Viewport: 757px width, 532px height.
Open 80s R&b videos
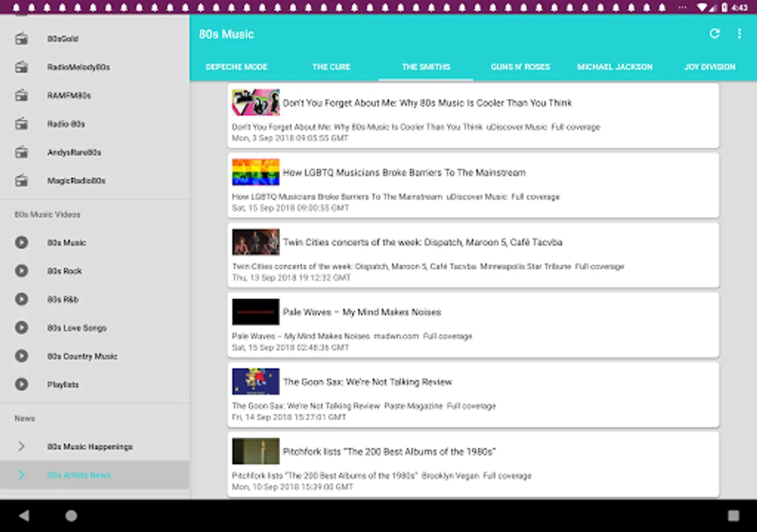pyautogui.click(x=95, y=299)
